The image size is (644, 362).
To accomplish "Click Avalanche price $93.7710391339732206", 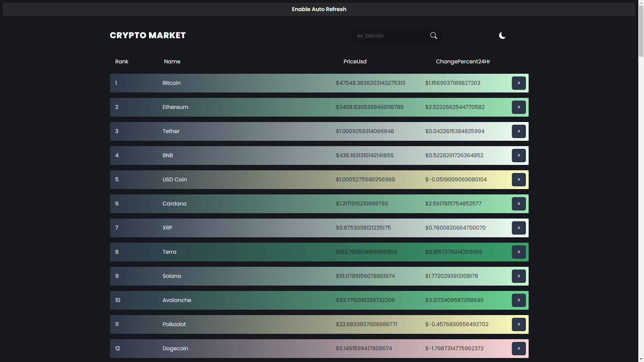I will [x=365, y=300].
